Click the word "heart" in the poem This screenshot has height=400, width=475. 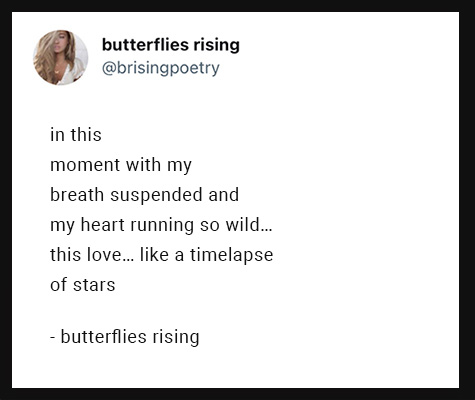[102, 225]
